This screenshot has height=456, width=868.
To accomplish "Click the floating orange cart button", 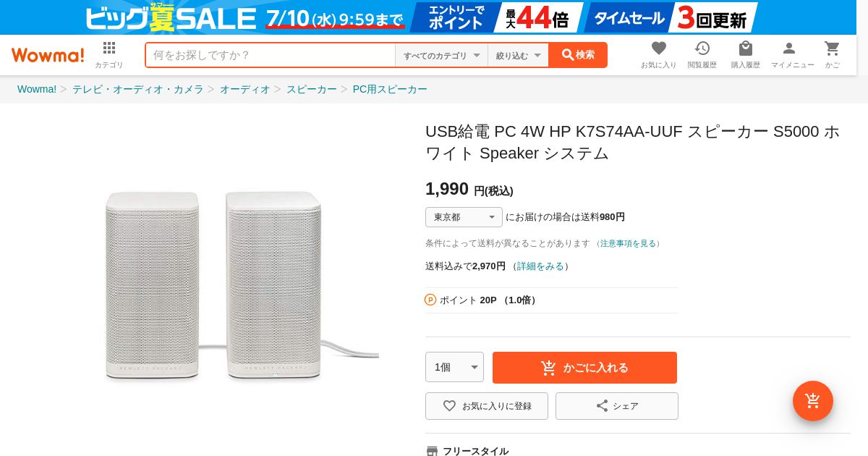I will click(812, 400).
